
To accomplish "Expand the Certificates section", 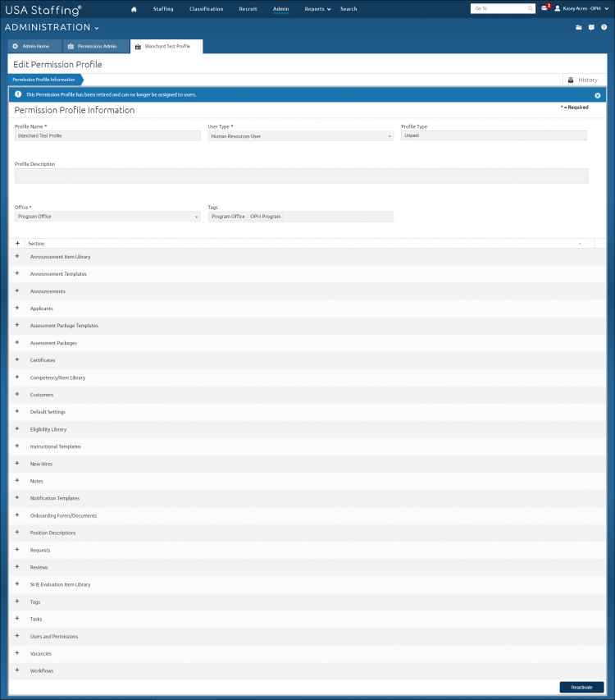I will (17, 359).
